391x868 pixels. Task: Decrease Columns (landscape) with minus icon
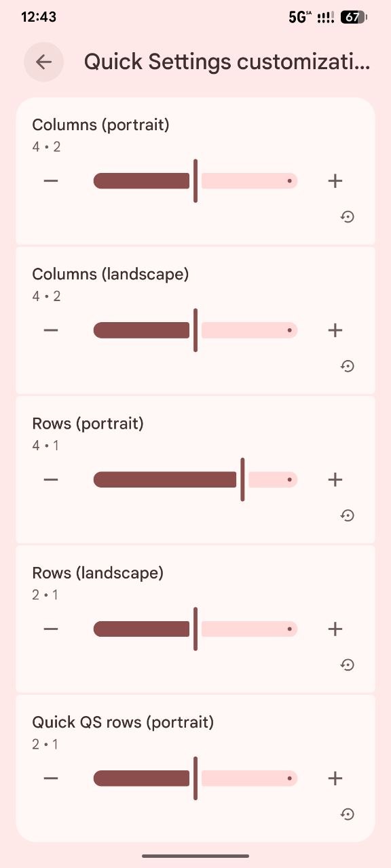(51, 330)
